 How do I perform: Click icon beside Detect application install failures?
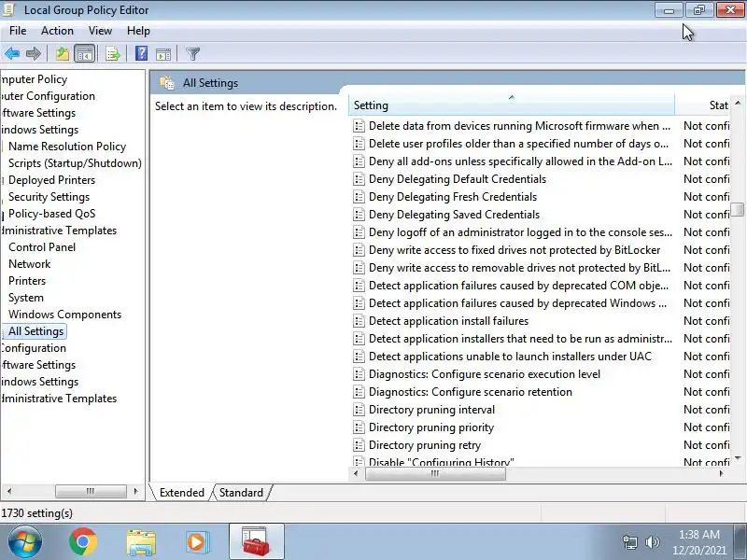(x=359, y=321)
